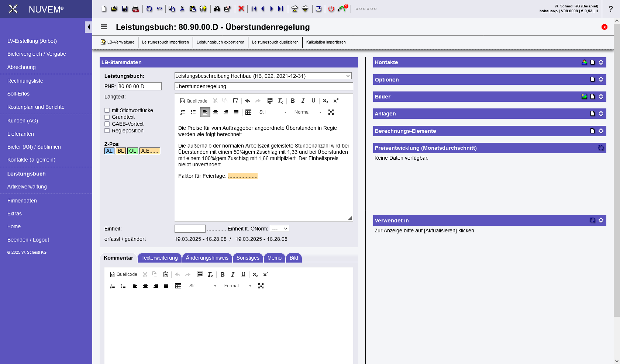Toggle italic in Langtext editor
The image size is (620, 364).
tap(303, 101)
